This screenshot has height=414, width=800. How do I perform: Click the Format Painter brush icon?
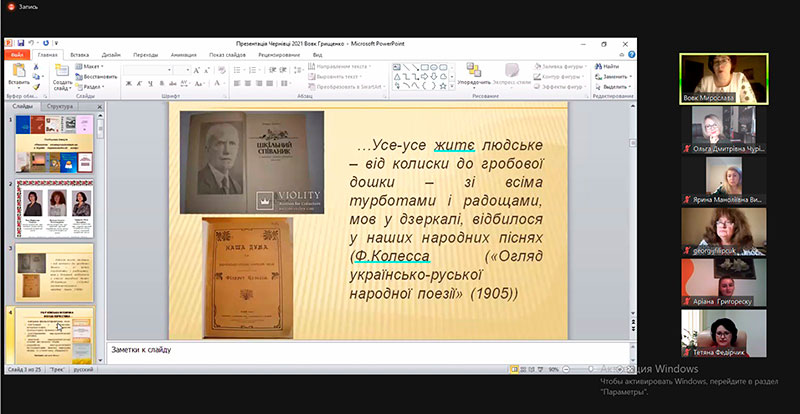pyautogui.click(x=36, y=87)
